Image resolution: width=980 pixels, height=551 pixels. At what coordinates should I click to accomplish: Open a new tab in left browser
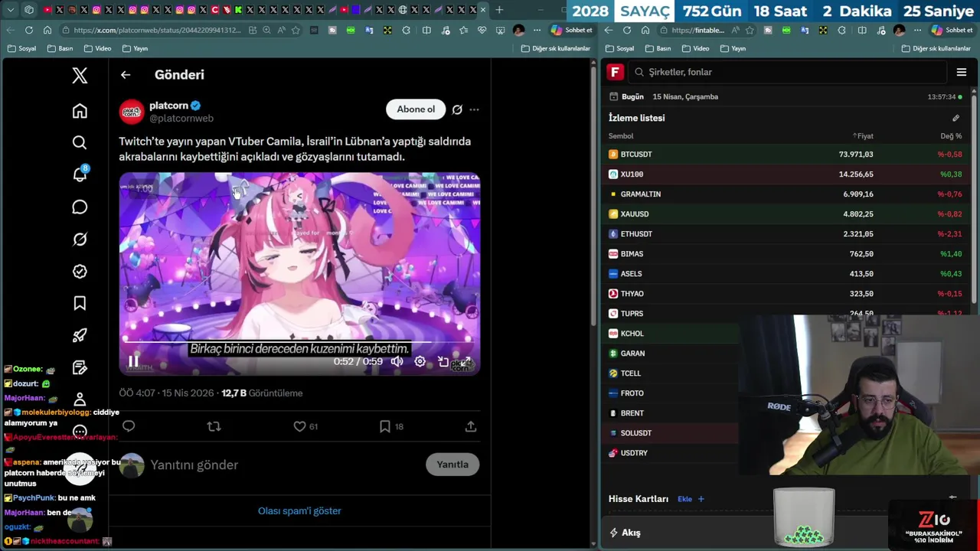tap(499, 10)
